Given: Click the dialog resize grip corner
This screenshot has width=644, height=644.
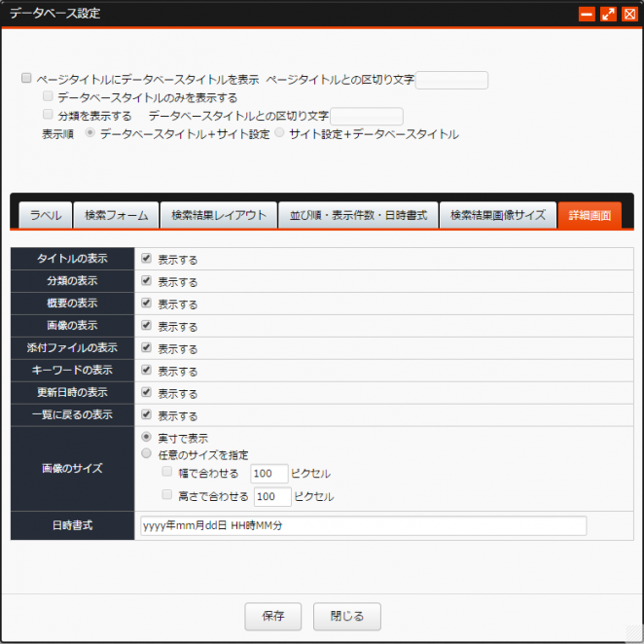Looking at the screenshot, I should [x=633, y=633].
